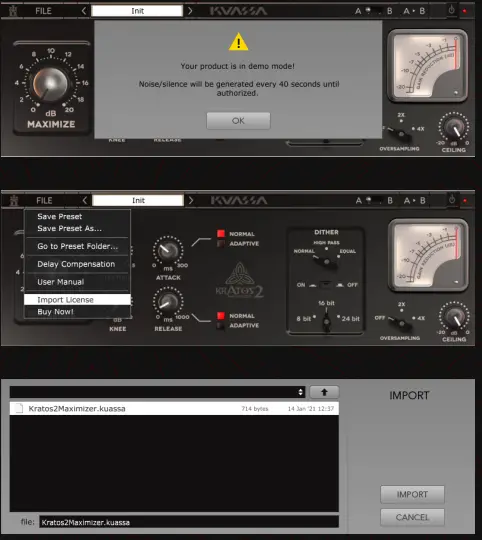
Task: Toggle A/B switch in second plugin window
Action: (x=374, y=200)
